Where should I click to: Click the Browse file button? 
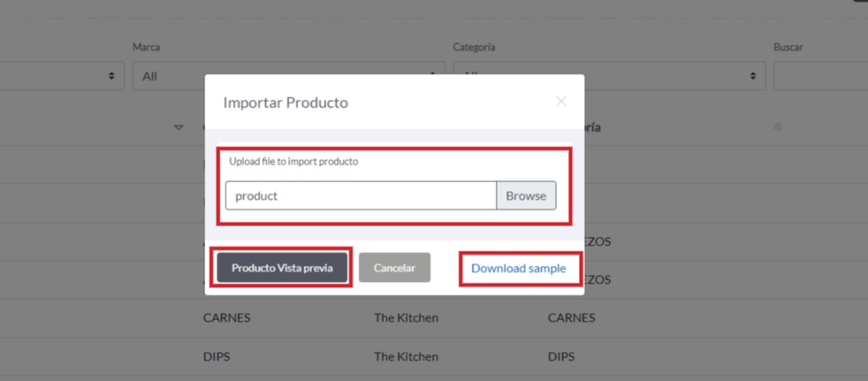click(x=526, y=196)
